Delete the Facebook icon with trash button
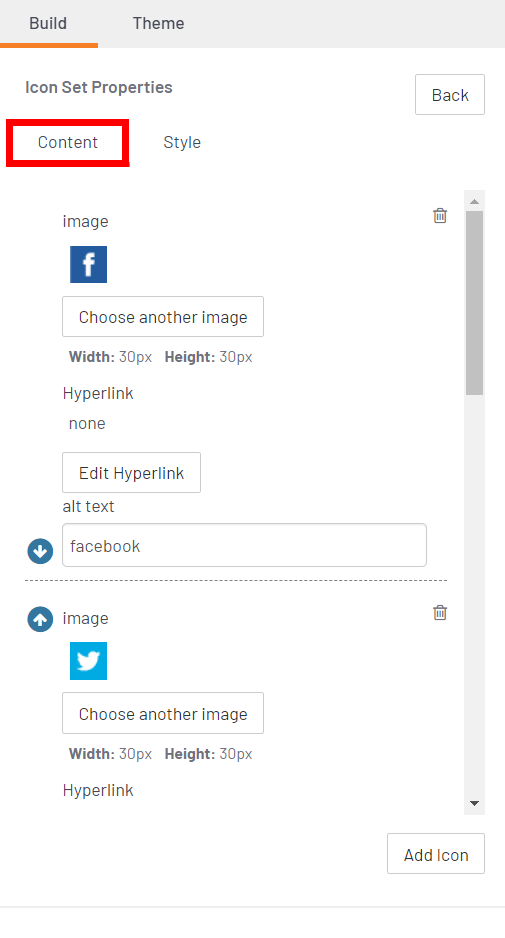The image size is (505, 938). [x=440, y=215]
